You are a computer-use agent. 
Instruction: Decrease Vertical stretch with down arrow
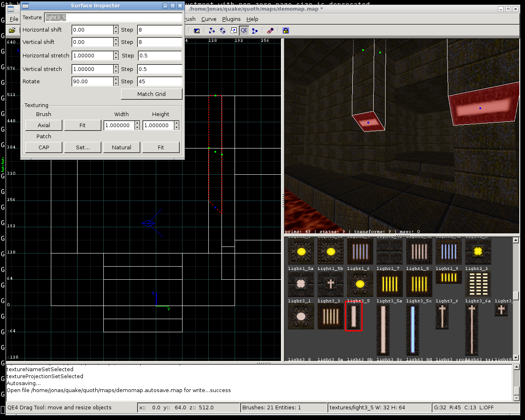pyautogui.click(x=116, y=71)
